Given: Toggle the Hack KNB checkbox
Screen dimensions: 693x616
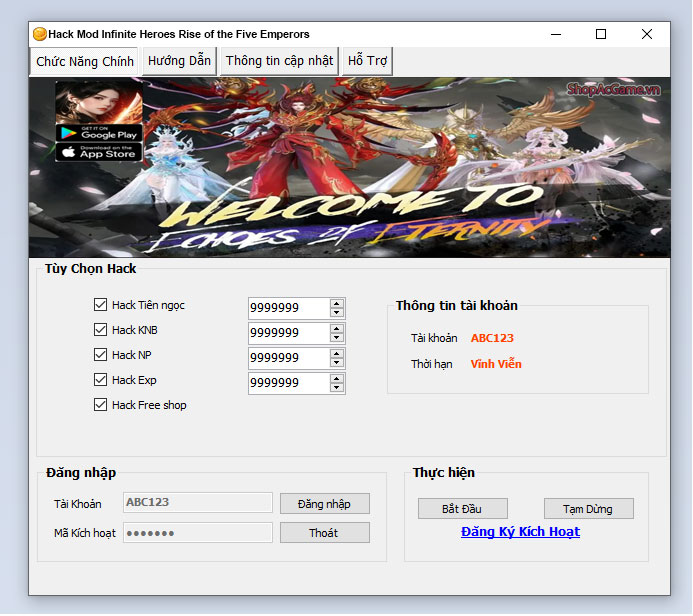Looking at the screenshot, I should pos(100,330).
